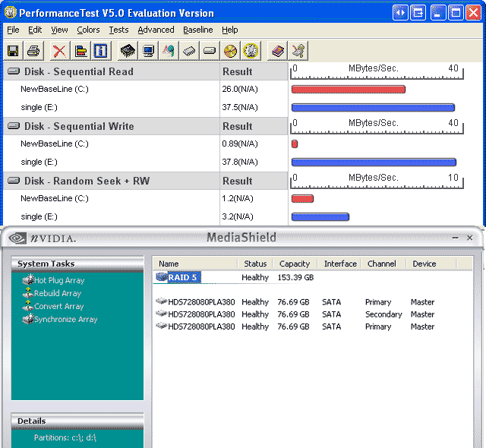The height and width of the screenshot is (448, 486).
Task: Click the Hot Plug Array task
Action: [58, 280]
